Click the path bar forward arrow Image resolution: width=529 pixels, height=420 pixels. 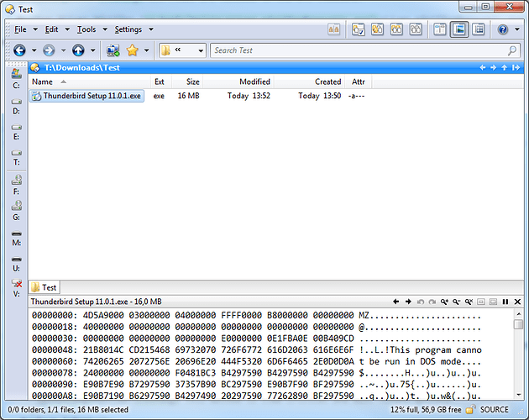tap(494, 68)
